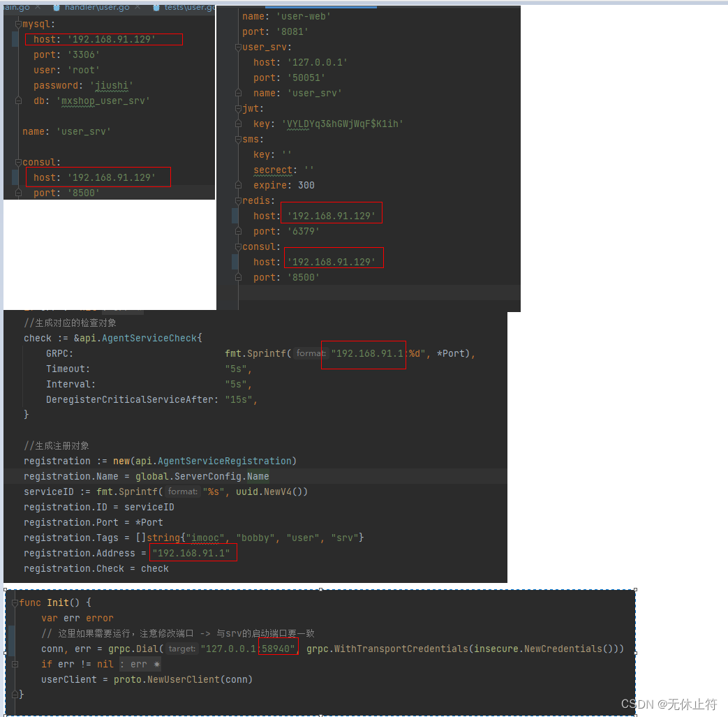This screenshot has height=717, width=728.
Task: Click the registration.Address "192.168.91.1" value
Action: tap(191, 553)
